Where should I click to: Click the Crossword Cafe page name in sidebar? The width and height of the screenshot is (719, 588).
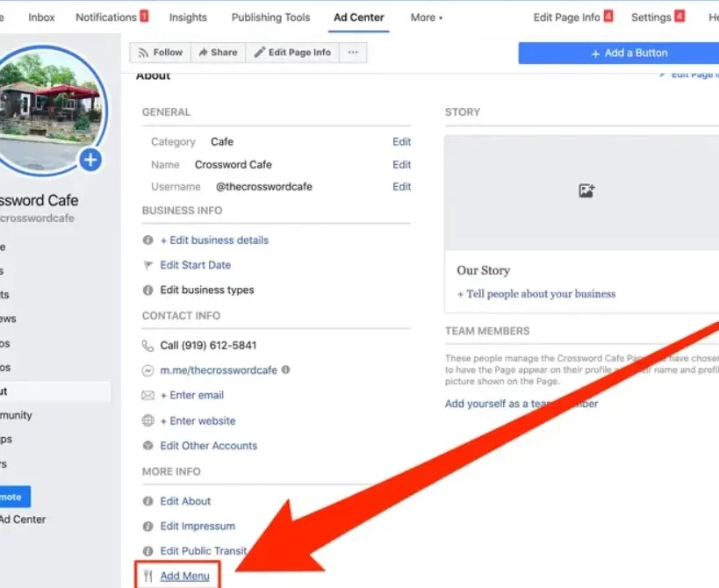pos(39,200)
